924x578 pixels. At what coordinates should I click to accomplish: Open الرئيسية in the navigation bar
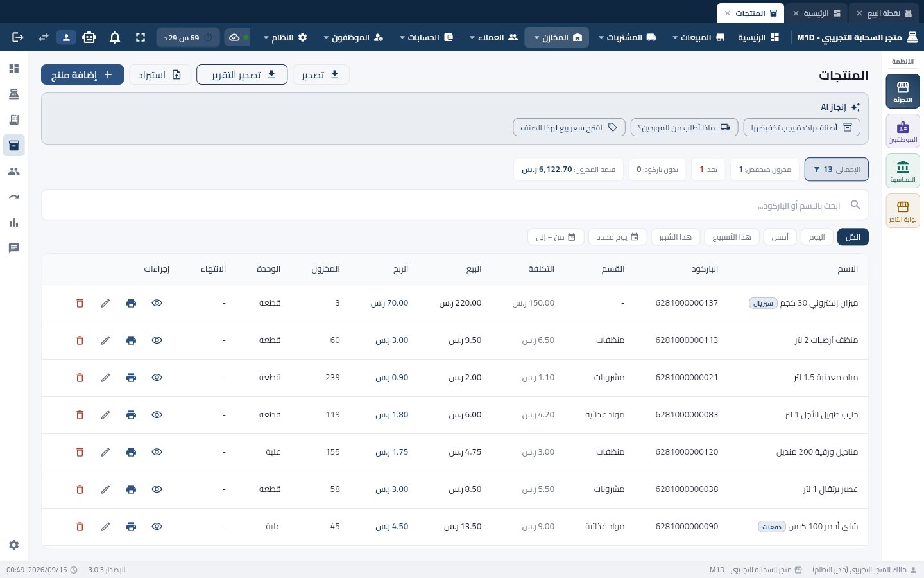(758, 38)
